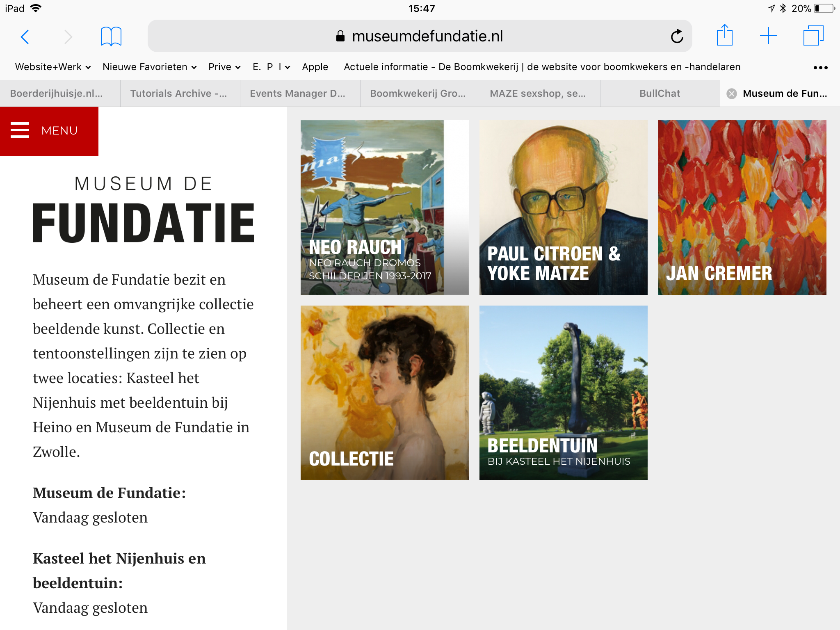Tap the padlock icon in address bar
840x630 pixels.
340,36
